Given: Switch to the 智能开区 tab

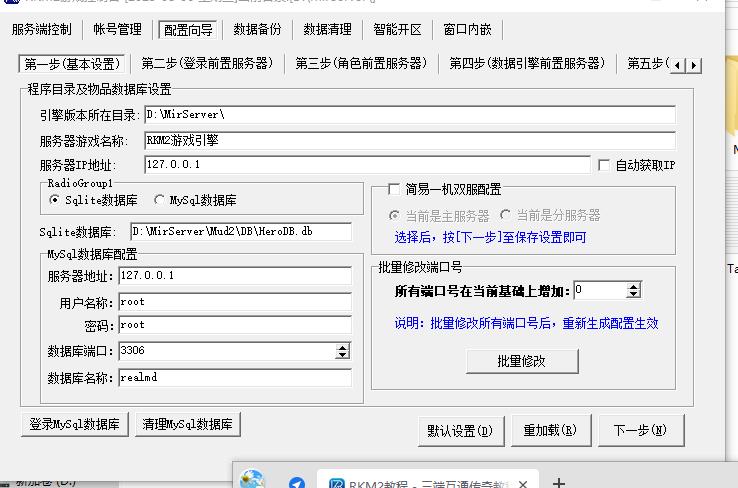Looking at the screenshot, I should (397, 30).
